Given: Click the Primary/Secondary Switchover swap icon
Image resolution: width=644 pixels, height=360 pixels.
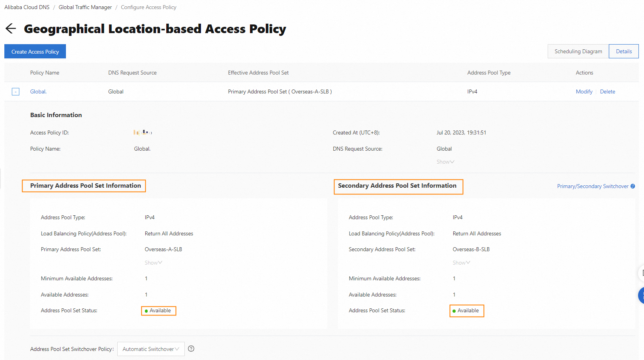Looking at the screenshot, I should pyautogui.click(x=633, y=186).
